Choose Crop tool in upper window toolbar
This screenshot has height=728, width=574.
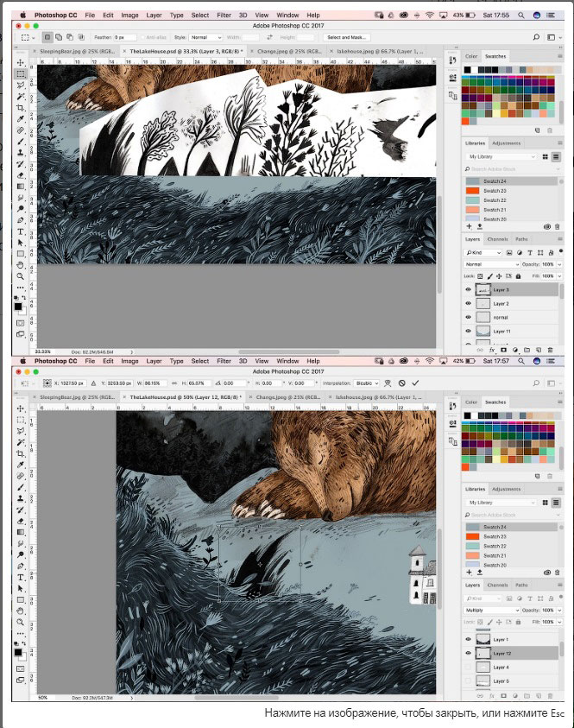click(x=21, y=108)
